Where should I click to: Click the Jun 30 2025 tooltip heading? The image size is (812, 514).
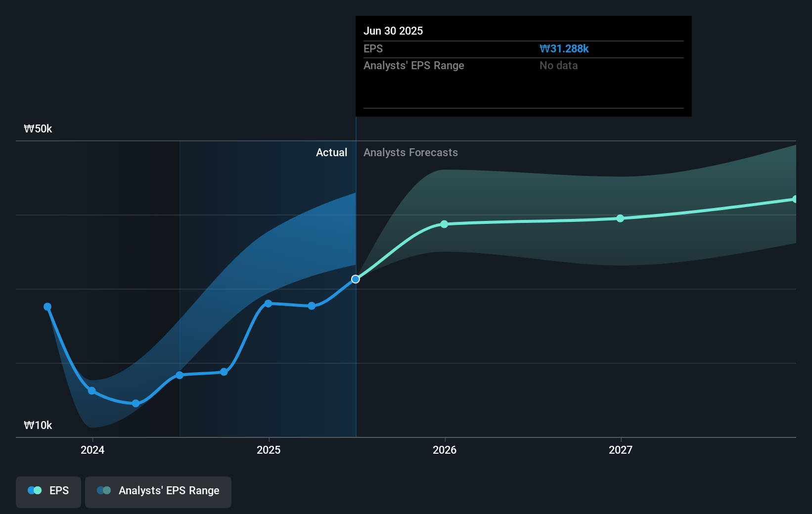tap(393, 31)
